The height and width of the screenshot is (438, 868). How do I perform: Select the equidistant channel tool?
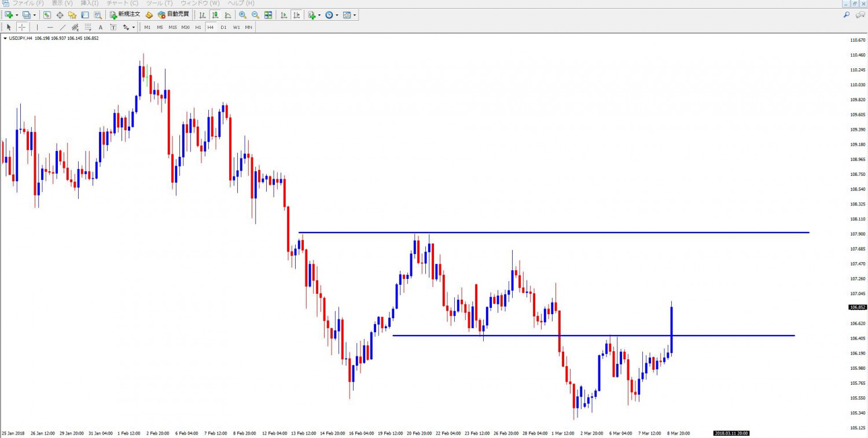pos(75,27)
